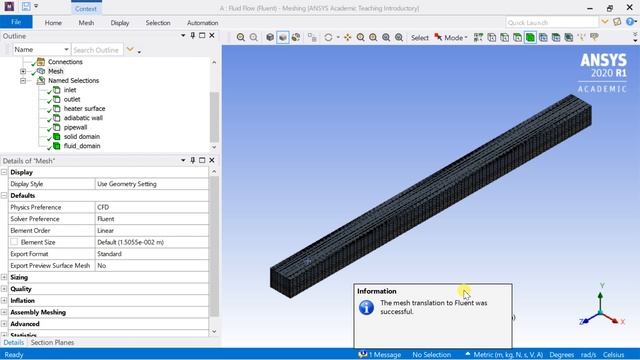Click the Context ribbon tab
Image resolution: width=640 pixels, height=360 pixels.
(x=86, y=9)
